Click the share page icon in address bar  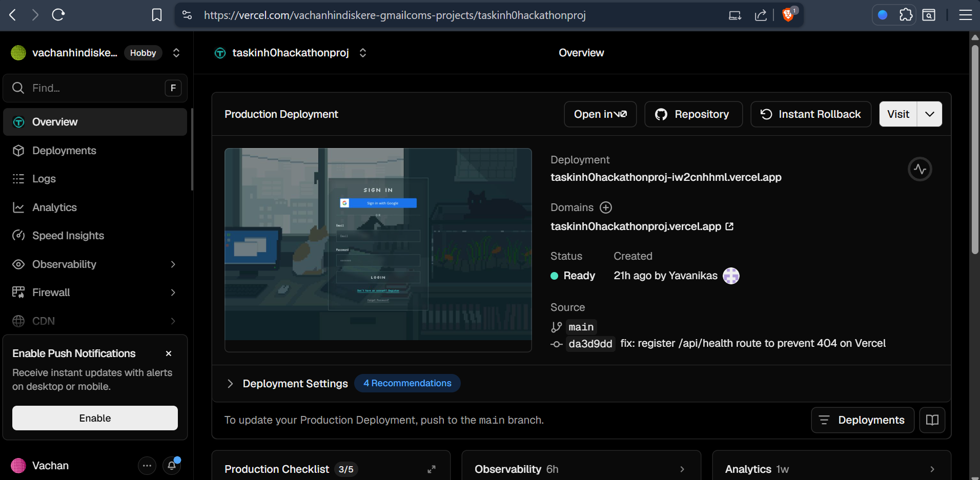point(761,15)
